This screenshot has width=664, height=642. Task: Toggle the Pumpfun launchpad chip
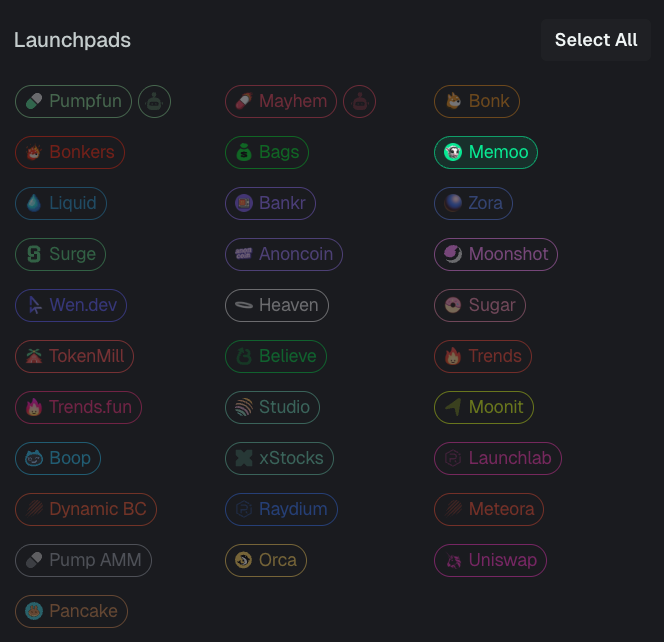tap(73, 101)
